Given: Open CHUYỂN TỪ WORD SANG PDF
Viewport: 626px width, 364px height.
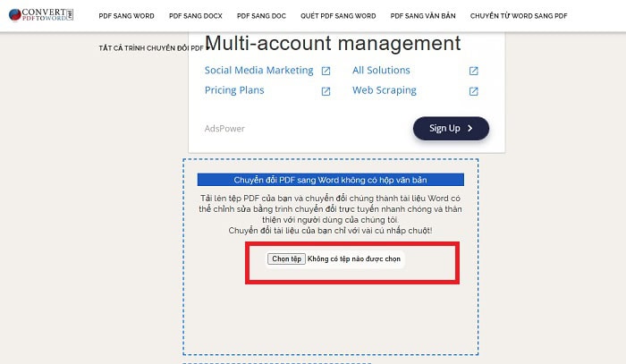Looking at the screenshot, I should [x=519, y=16].
